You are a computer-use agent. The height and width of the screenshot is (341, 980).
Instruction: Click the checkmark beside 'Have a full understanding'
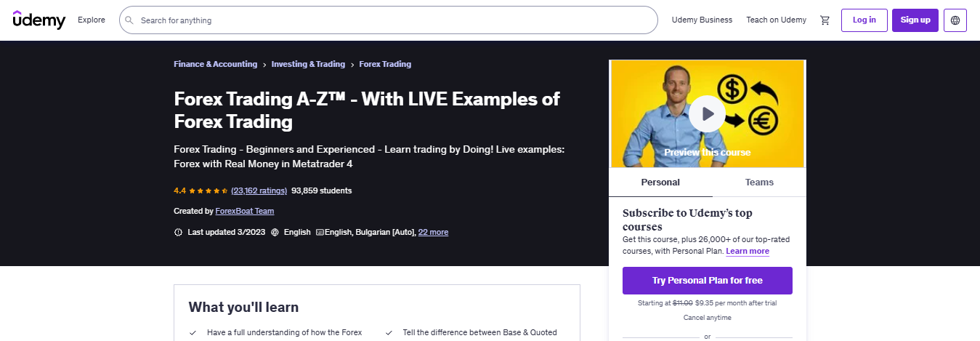pos(193,332)
